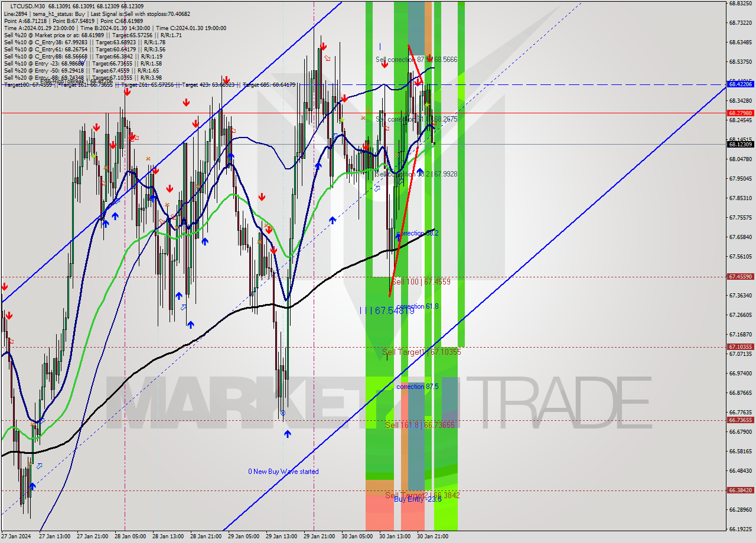Click the '28 Jan 21:00' time axis label
The height and width of the screenshot is (543, 756).
[206, 537]
